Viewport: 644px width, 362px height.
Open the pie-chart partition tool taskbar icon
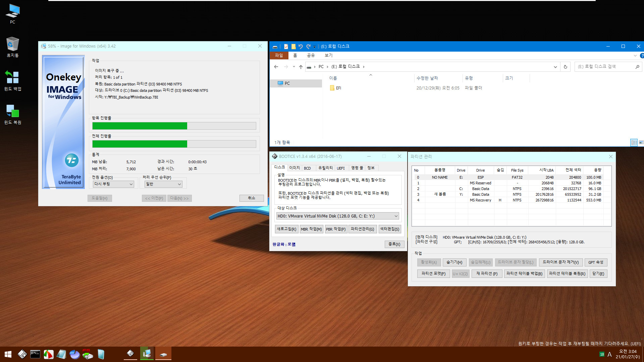(74, 354)
